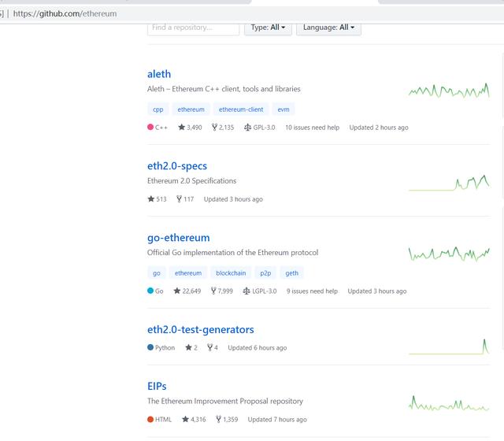Click the star icon showing 513 for eth2.0-specs
The width and height of the screenshot is (504, 441).
[150, 199]
